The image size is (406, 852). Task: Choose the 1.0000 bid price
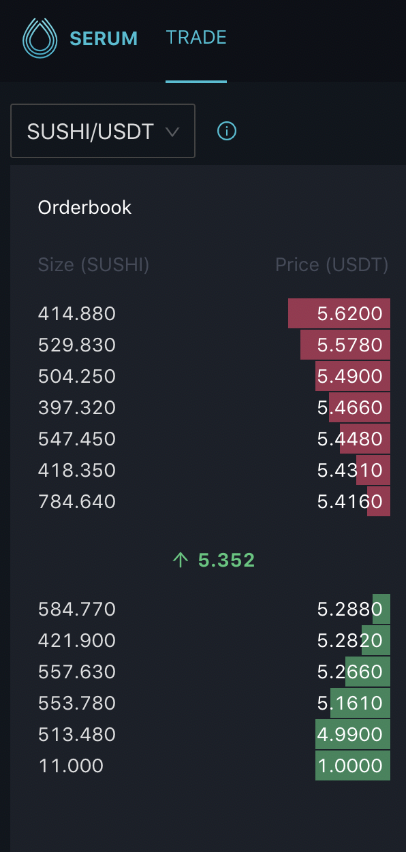(350, 766)
